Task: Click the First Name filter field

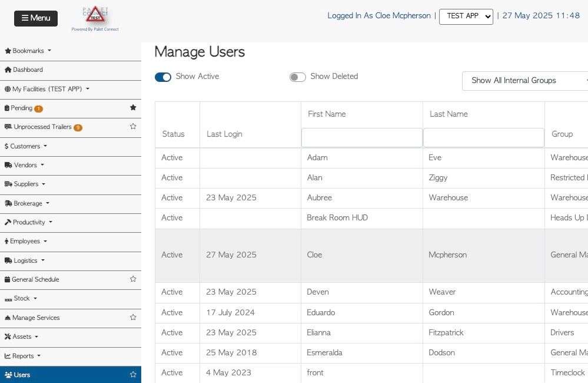Action: click(x=362, y=137)
